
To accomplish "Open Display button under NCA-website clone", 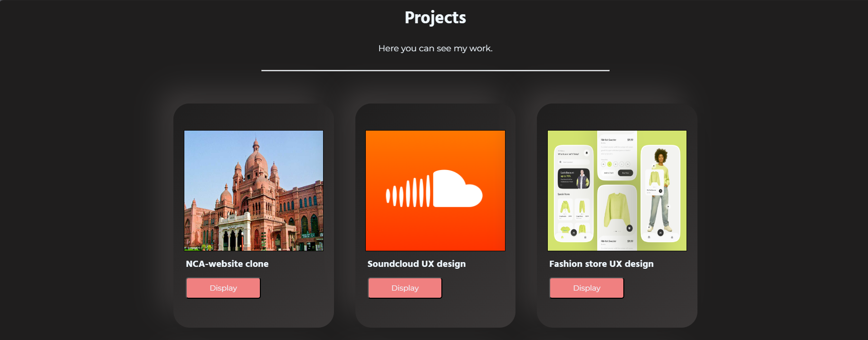I will pos(223,288).
